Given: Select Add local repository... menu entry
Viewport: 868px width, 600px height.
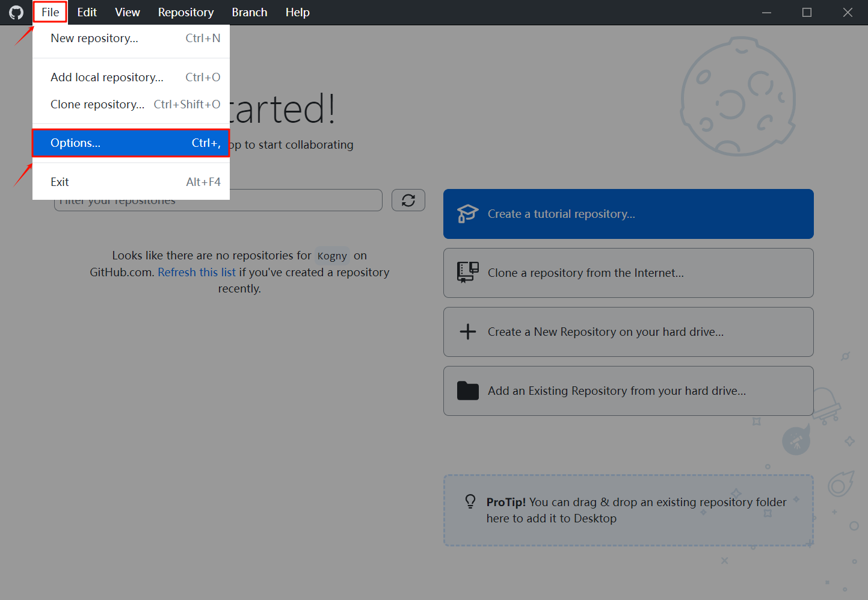Looking at the screenshot, I should [131, 77].
